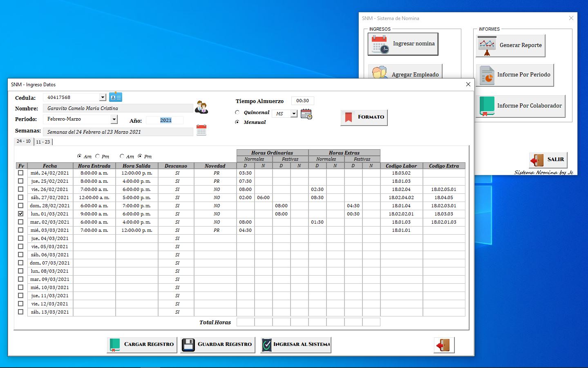
Task: Click the ID card icon beside Cedula
Action: tap(116, 97)
